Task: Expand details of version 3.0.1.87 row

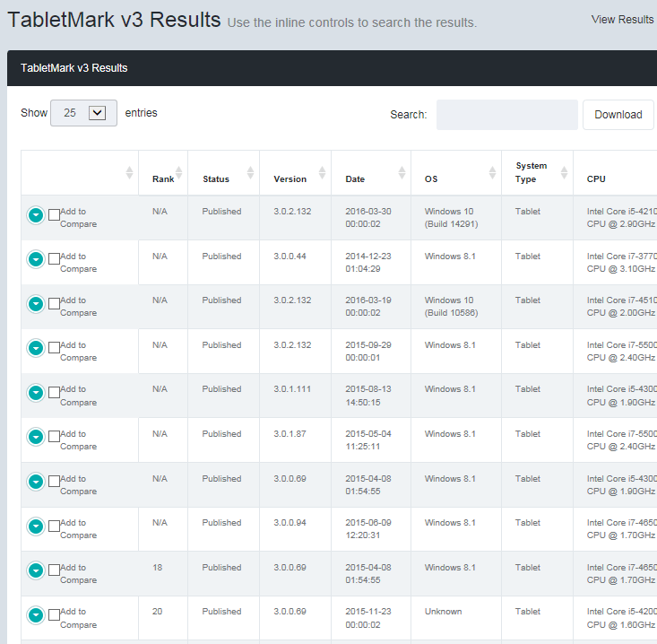Action: 36,437
